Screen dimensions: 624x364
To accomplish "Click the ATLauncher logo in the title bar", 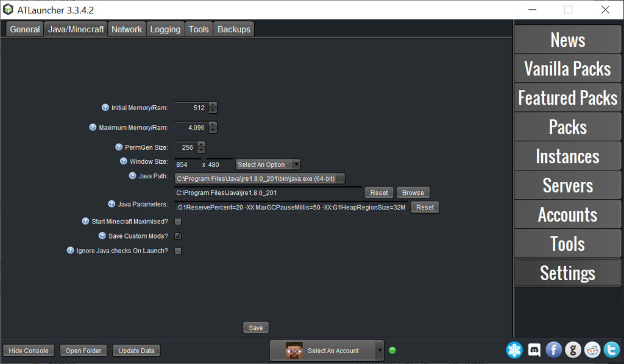I will coord(8,10).
